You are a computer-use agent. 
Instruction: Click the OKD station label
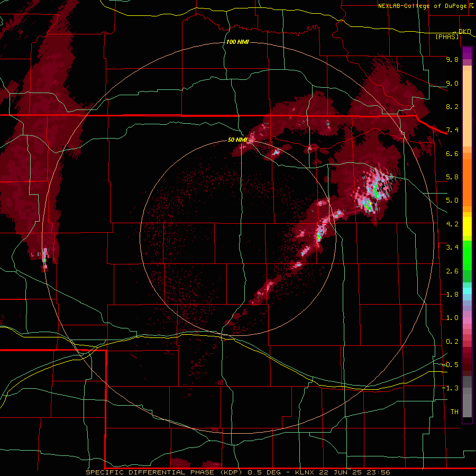pos(464,31)
